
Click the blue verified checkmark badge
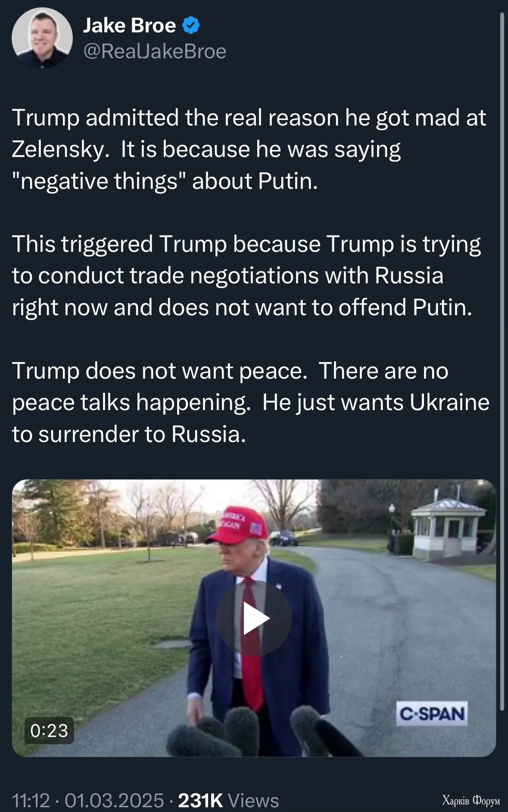click(191, 25)
